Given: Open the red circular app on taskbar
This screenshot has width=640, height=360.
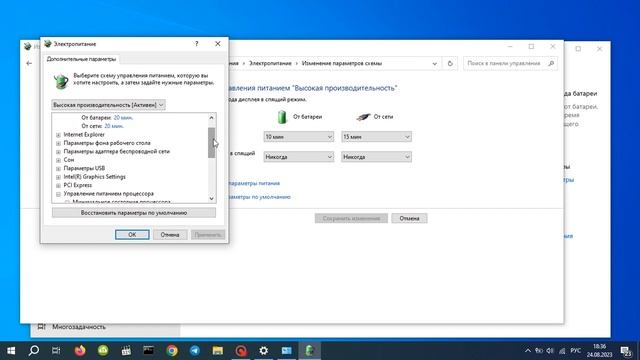Looking at the screenshot, I should (241, 351).
